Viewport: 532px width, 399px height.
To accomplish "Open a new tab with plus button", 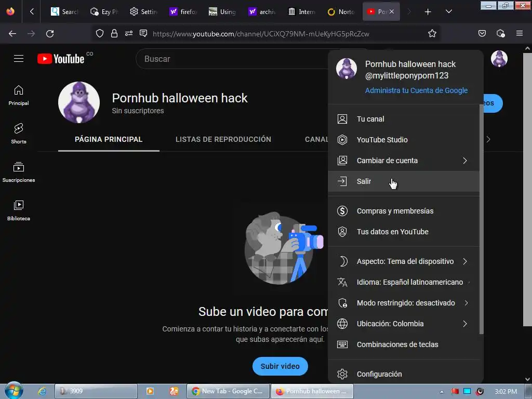I will [428, 12].
